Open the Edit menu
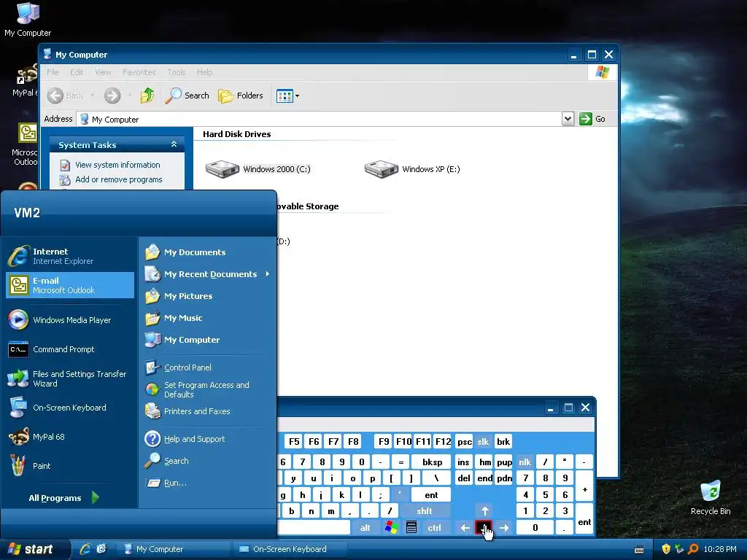Viewport: 747px width, 560px height. pos(76,72)
